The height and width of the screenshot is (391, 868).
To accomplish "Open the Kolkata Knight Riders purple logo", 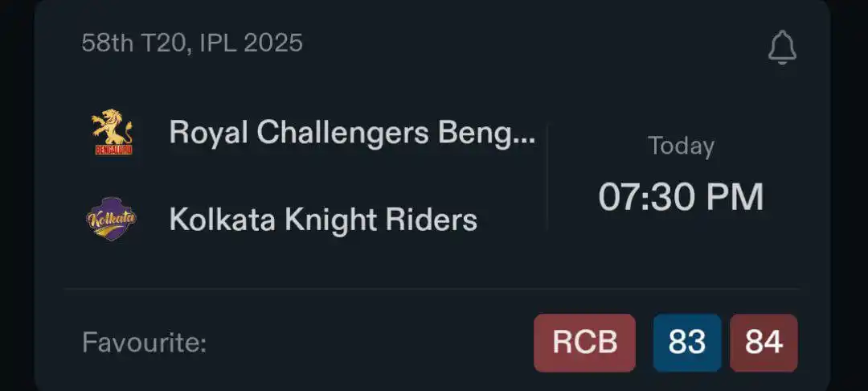I will coord(112,219).
